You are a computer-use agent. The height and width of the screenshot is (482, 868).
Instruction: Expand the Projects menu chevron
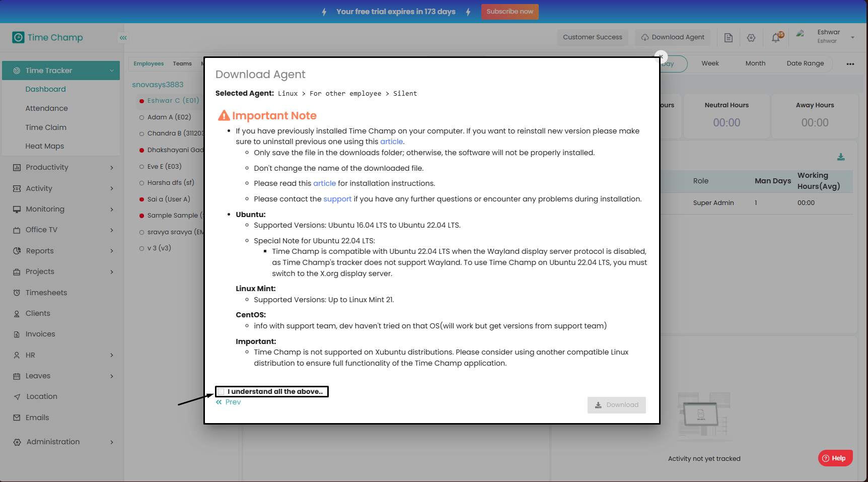pos(112,272)
